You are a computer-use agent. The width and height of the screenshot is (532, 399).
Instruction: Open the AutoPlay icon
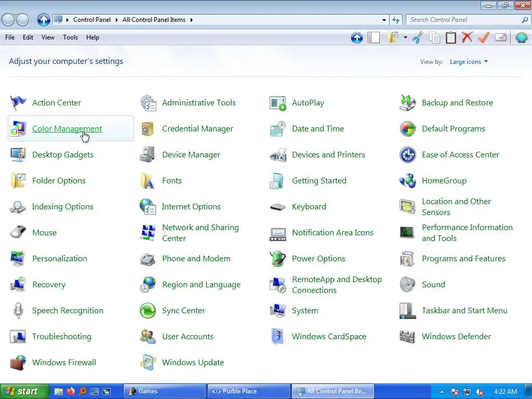tap(278, 103)
